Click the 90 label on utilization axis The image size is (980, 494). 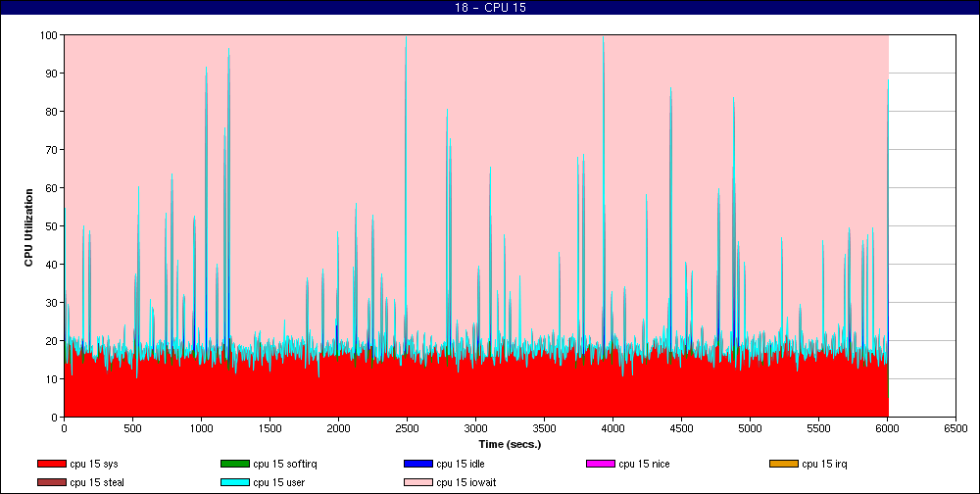click(52, 74)
